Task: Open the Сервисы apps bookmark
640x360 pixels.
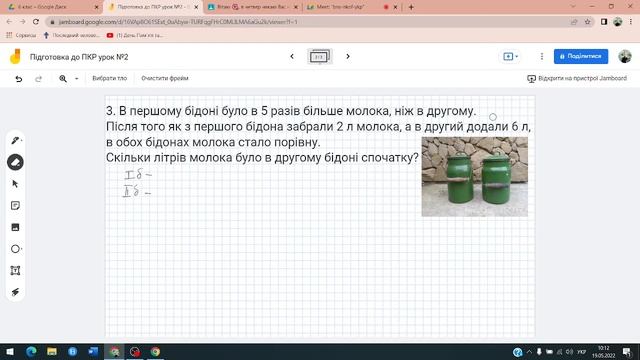Action: click(21, 36)
